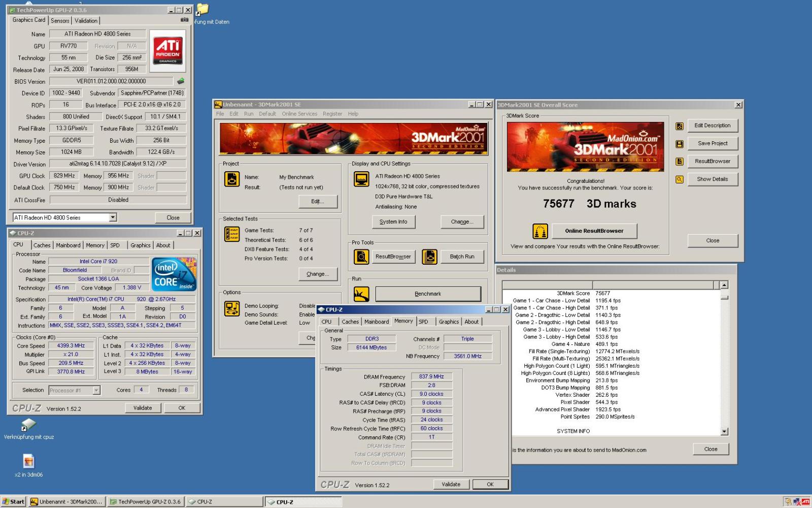Click the Run benchmark icon
The width and height of the screenshot is (812, 508).
361,294
